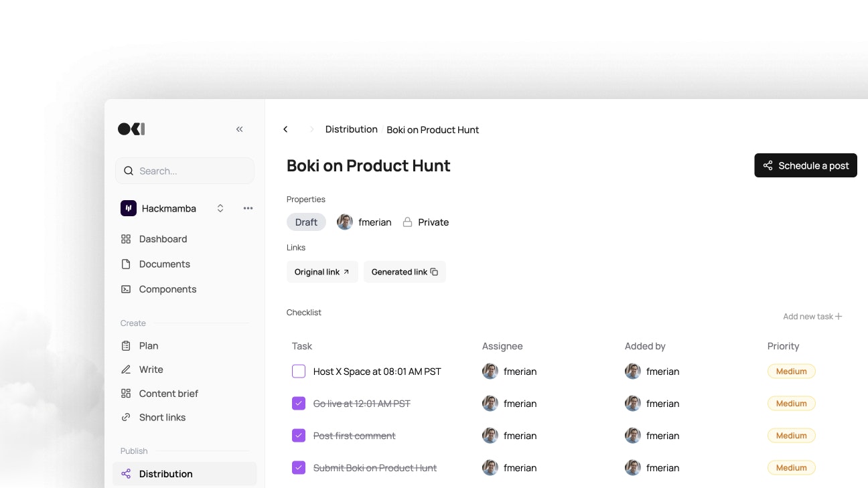868x488 pixels.
Task: Go forward using the right arrow
Action: click(311, 129)
